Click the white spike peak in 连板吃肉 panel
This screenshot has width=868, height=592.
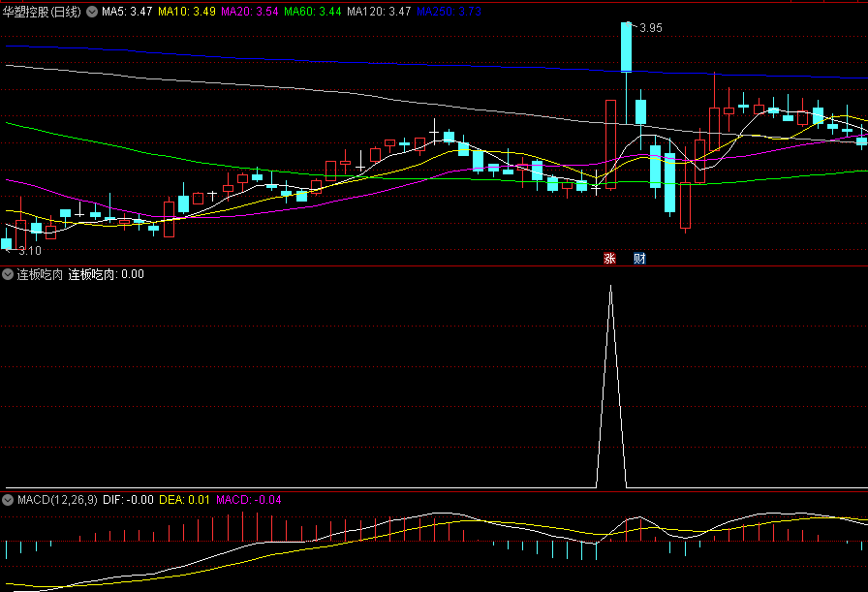[x=610, y=286]
